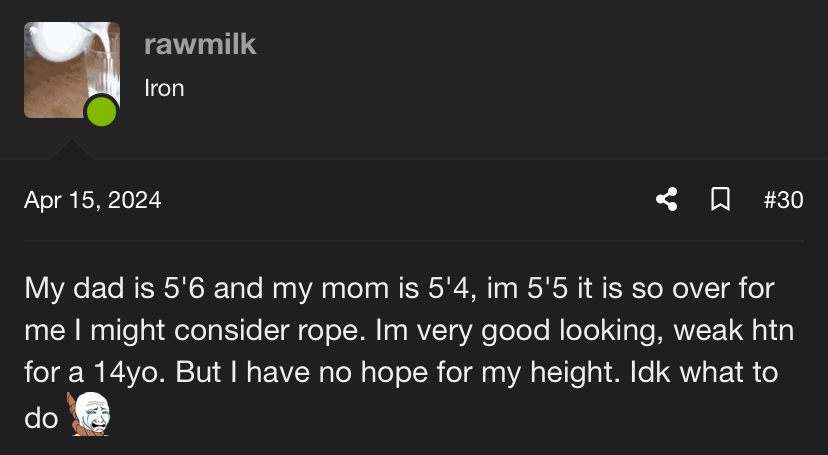828x455 pixels.
Task: Click the divider line under the post date
Action: [414, 240]
